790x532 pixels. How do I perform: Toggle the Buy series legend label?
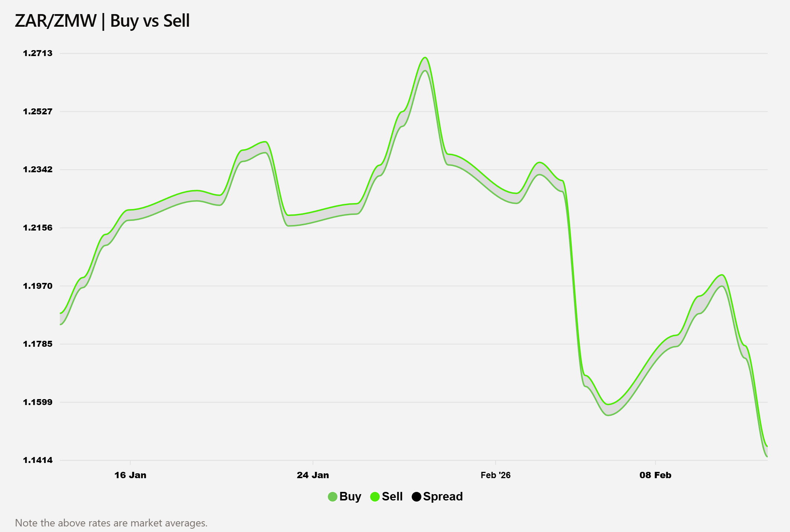coord(350,497)
